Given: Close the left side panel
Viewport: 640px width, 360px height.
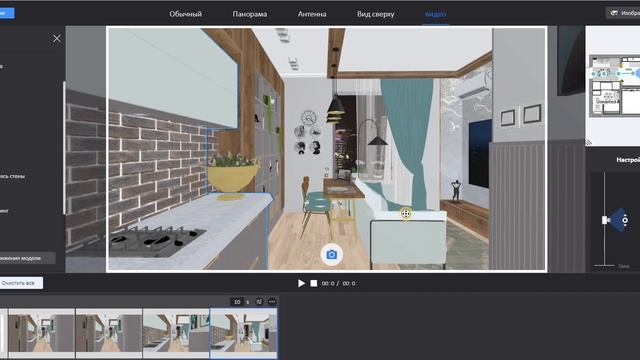Looking at the screenshot, I should click(57, 38).
